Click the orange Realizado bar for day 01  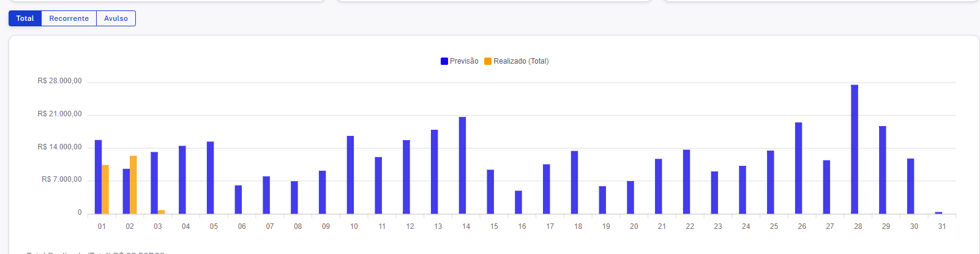click(x=105, y=190)
